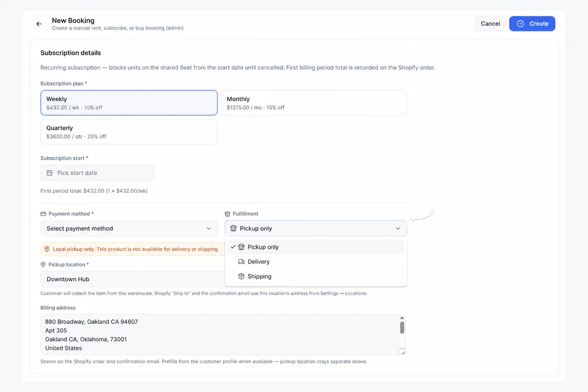The image size is (588, 392).
Task: Click the pin icon in local pickup warning
Action: (x=47, y=249)
